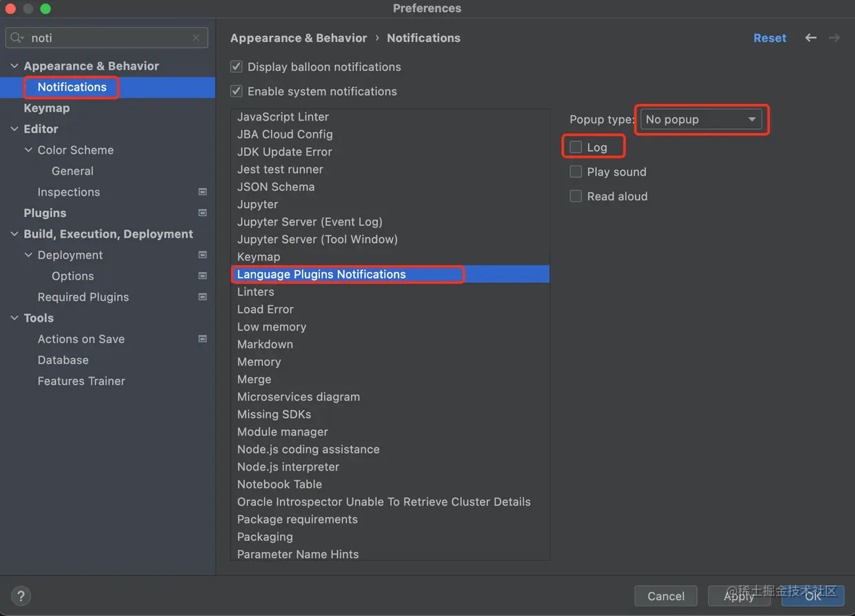Image resolution: width=855 pixels, height=616 pixels.
Task: Collapse Build, Execution, Deployment section
Action: [x=14, y=234]
